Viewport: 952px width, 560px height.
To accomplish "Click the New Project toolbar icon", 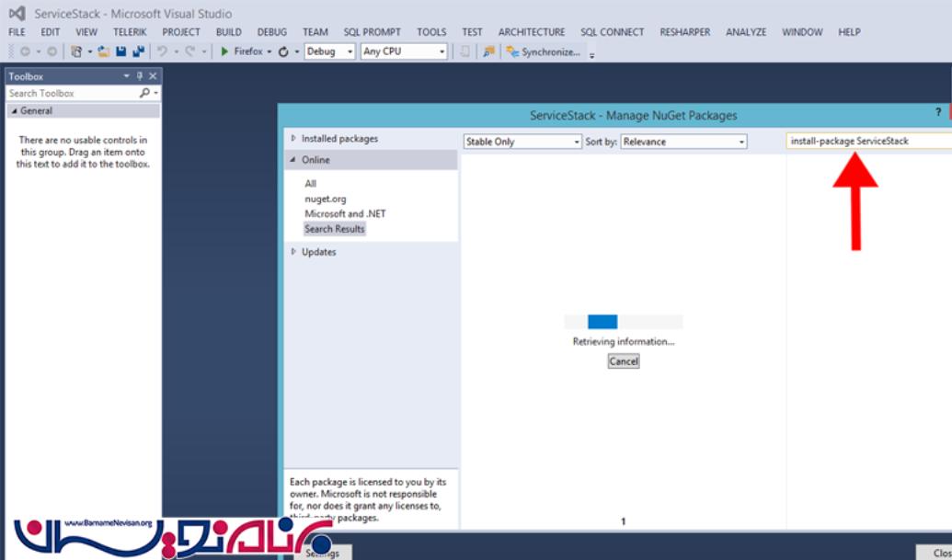I will click(76, 51).
